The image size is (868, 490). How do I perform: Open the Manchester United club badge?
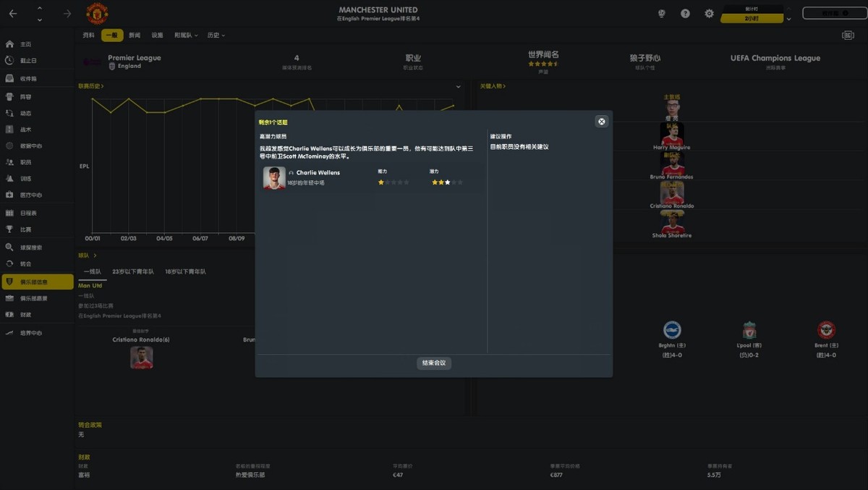(97, 13)
